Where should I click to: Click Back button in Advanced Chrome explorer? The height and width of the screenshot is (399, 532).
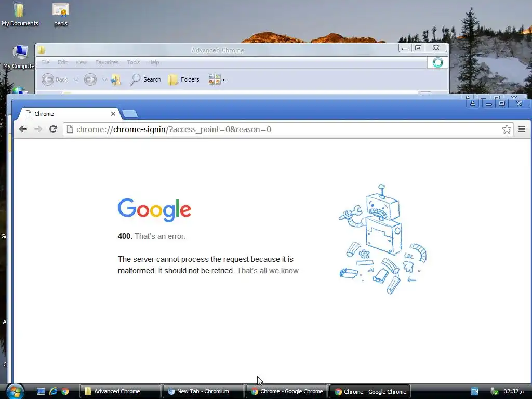[55, 79]
